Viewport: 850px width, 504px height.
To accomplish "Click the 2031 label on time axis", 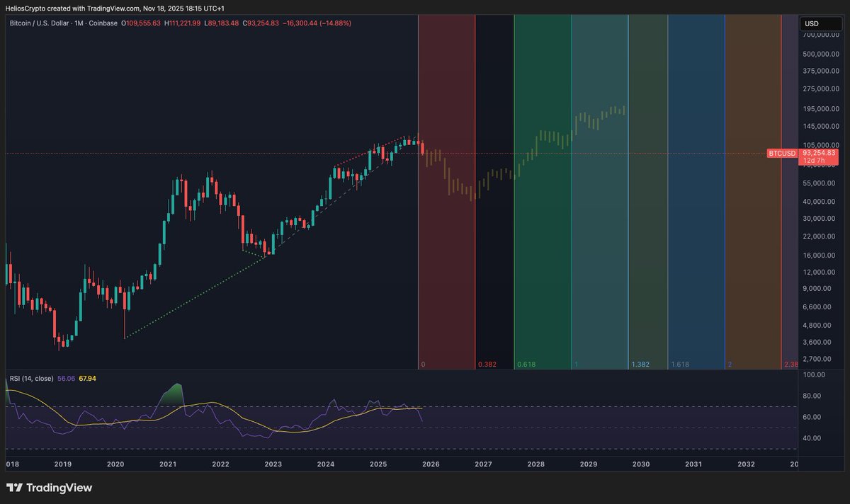I will [x=693, y=464].
